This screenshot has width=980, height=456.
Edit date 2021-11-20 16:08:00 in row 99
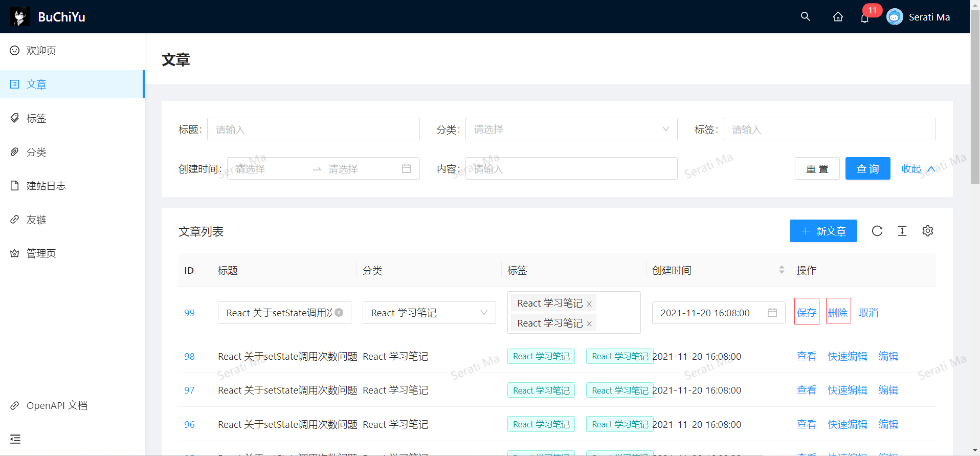click(719, 313)
